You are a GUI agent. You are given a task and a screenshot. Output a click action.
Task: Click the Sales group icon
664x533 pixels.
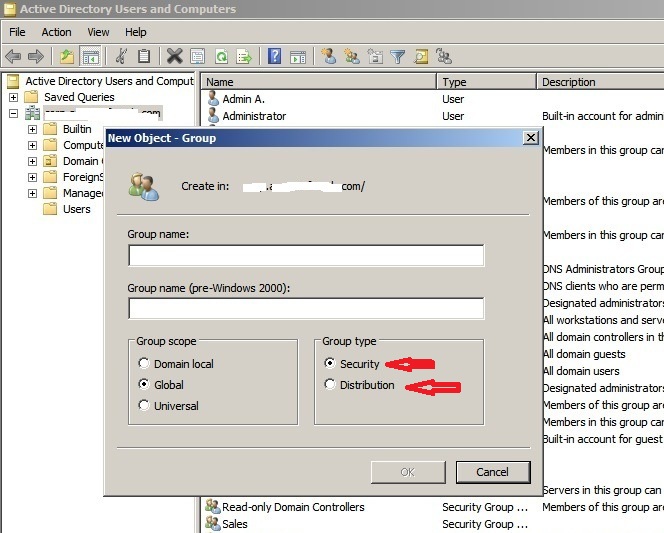(x=213, y=523)
